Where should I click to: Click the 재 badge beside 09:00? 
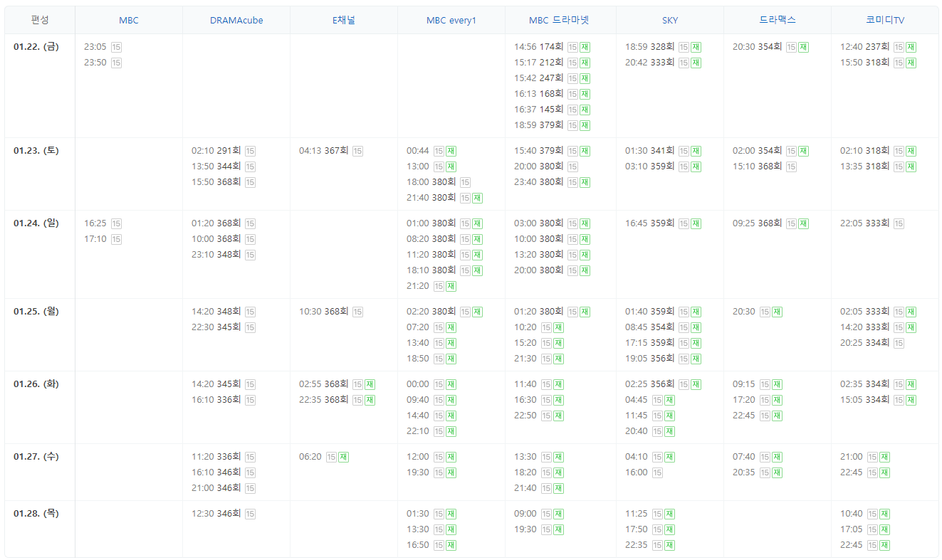point(558,514)
